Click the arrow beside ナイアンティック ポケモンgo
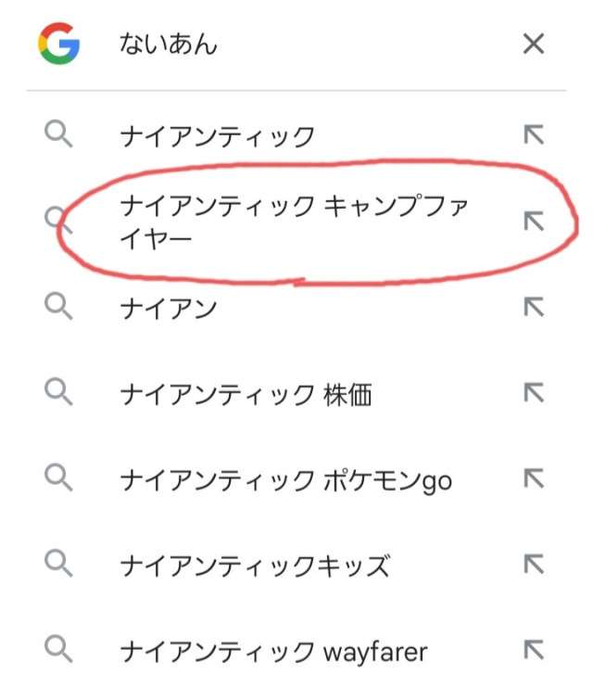The height and width of the screenshot is (700, 593). click(x=534, y=479)
